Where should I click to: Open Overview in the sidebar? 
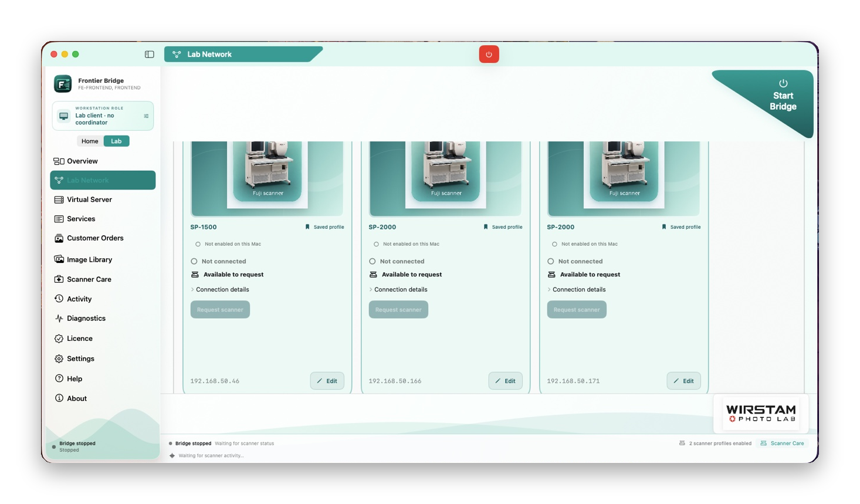pos(103,161)
